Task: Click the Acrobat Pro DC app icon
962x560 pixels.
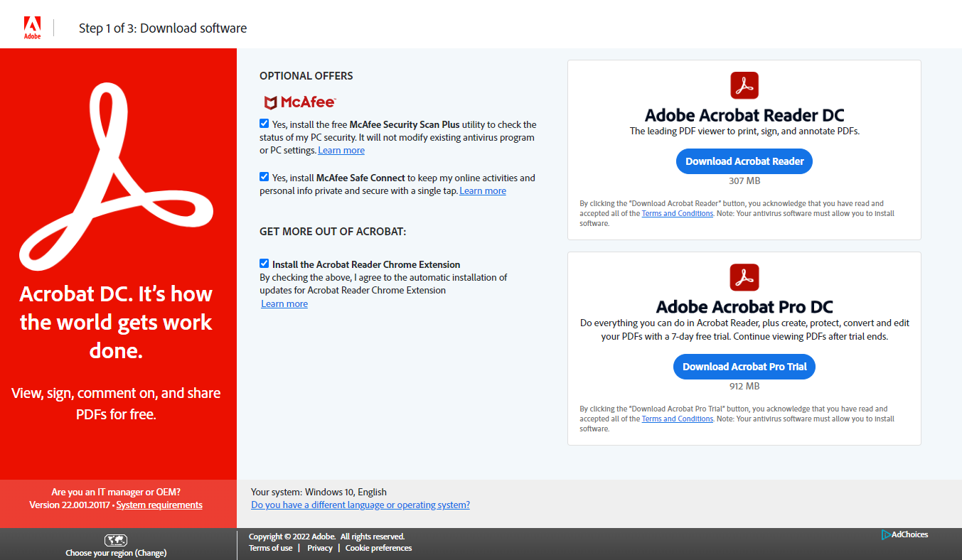Action: tap(744, 277)
